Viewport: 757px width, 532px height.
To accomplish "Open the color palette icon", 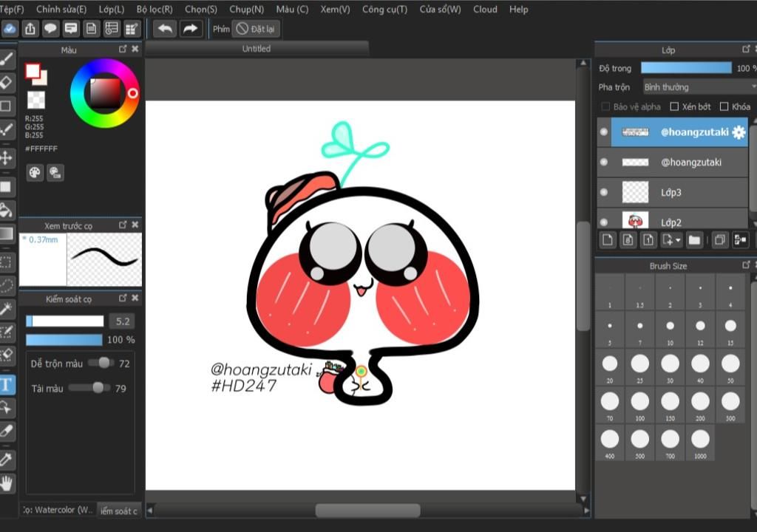I will coord(35,172).
